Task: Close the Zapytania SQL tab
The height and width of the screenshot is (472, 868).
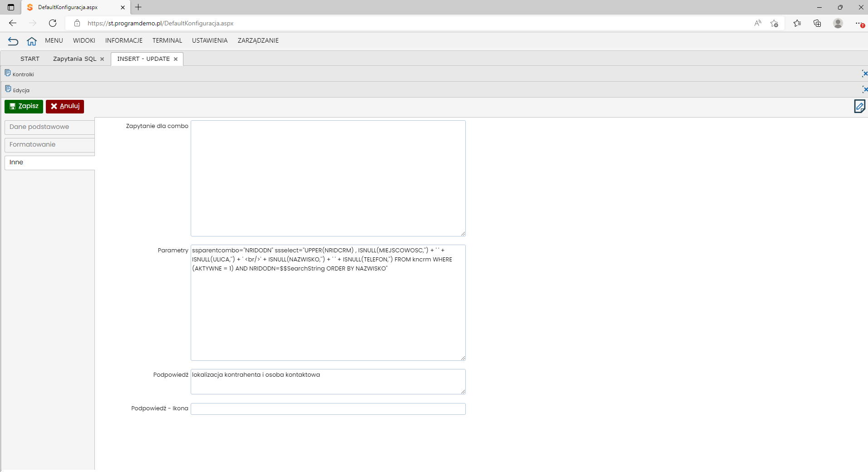Action: click(x=102, y=59)
